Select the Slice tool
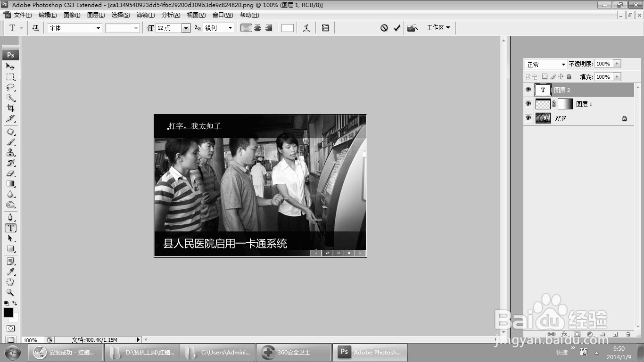This screenshot has height=362, width=644. point(10,118)
